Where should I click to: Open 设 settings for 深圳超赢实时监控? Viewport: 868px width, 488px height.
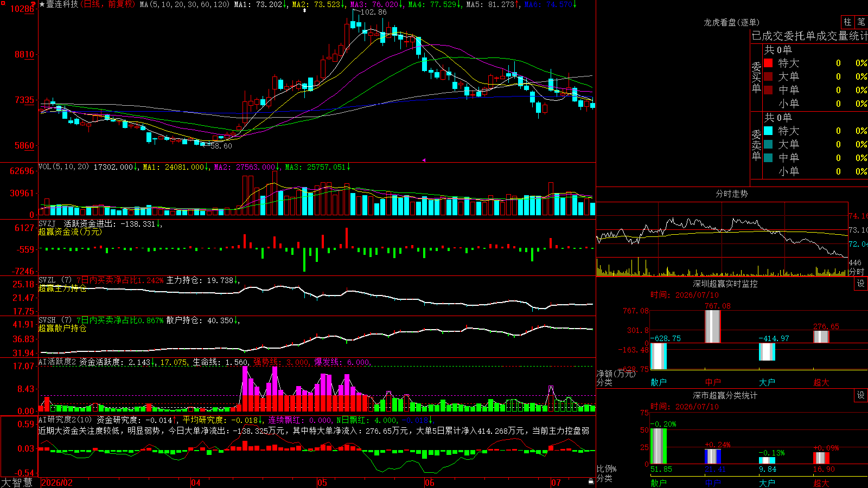click(861, 284)
